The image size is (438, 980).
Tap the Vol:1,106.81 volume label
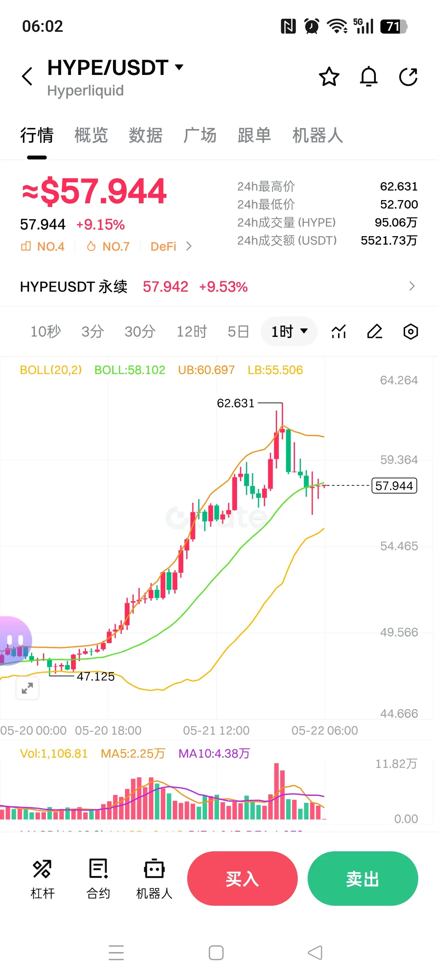(x=54, y=753)
